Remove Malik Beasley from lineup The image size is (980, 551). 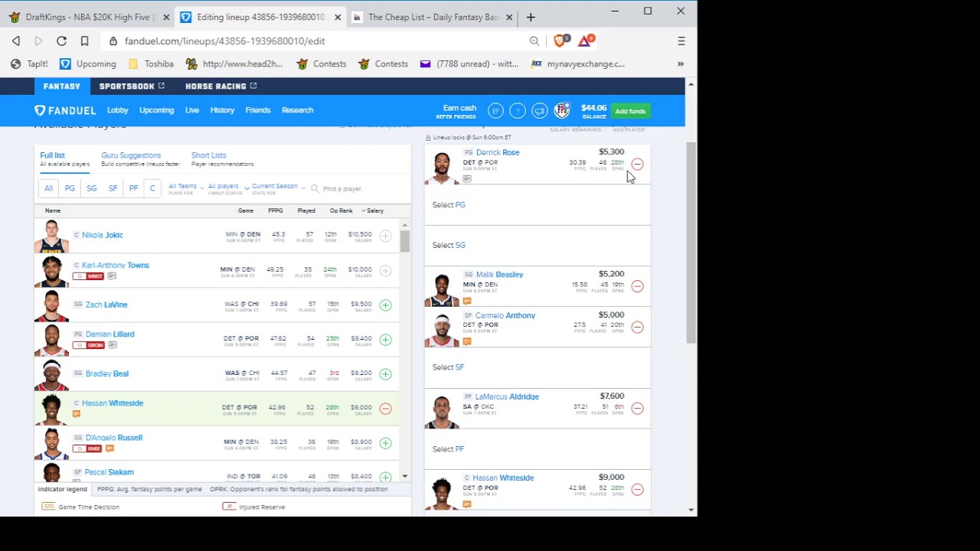(637, 286)
